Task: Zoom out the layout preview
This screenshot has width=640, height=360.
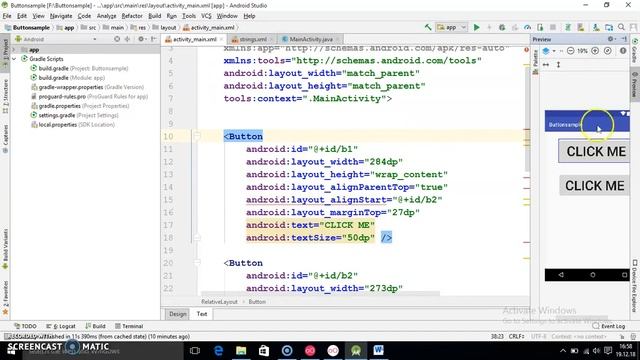Action: [571, 51]
